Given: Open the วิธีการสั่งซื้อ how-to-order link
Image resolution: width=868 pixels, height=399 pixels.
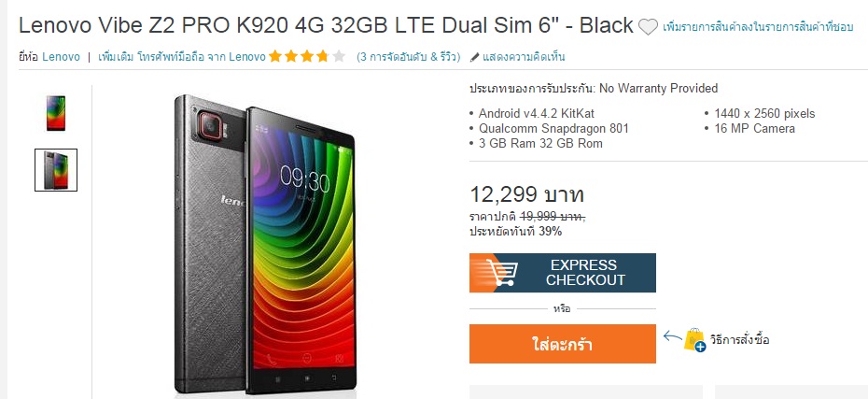Looking at the screenshot, I should coord(739,340).
